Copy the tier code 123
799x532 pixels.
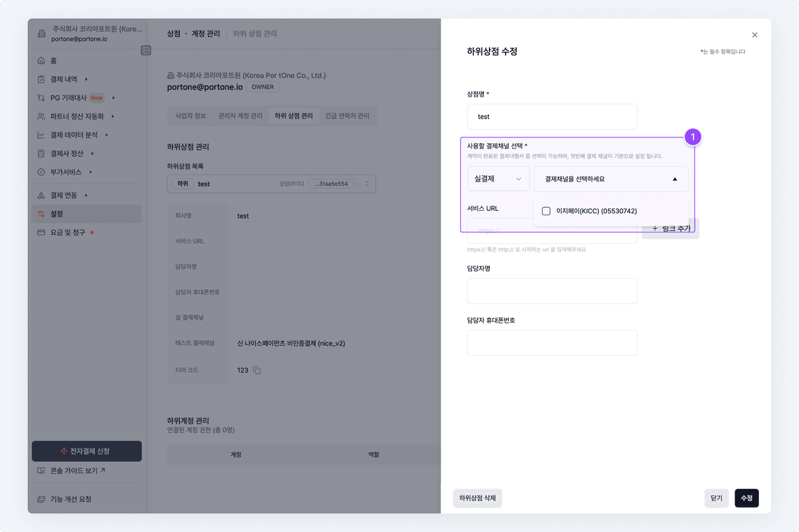click(257, 370)
